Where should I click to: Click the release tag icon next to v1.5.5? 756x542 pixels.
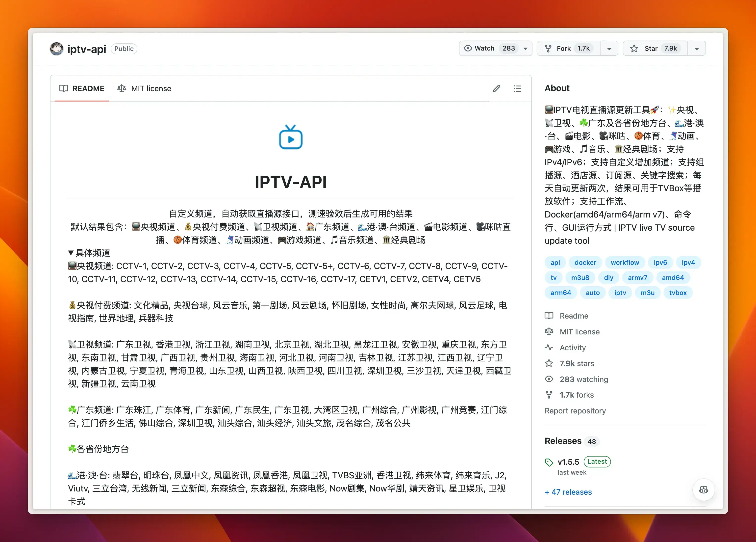click(549, 462)
